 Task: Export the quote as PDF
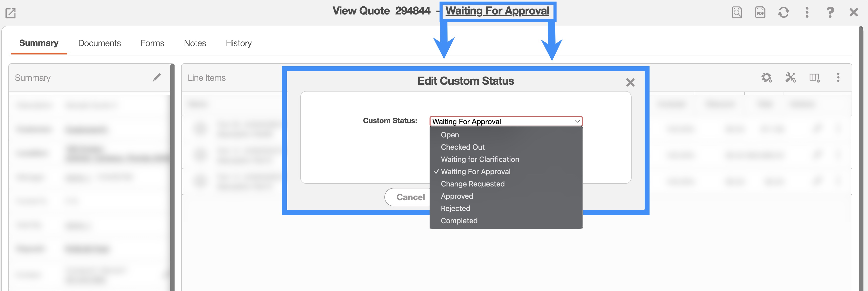(760, 13)
